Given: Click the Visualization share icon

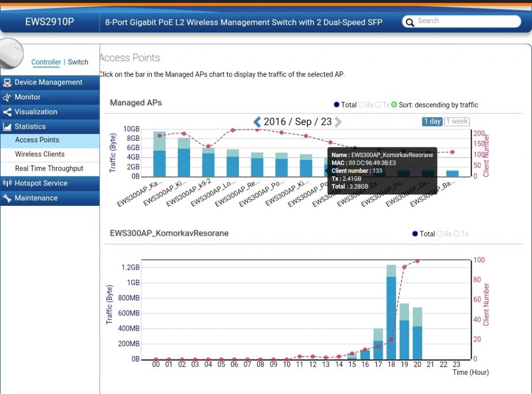Looking at the screenshot, I should pyautogui.click(x=7, y=112).
